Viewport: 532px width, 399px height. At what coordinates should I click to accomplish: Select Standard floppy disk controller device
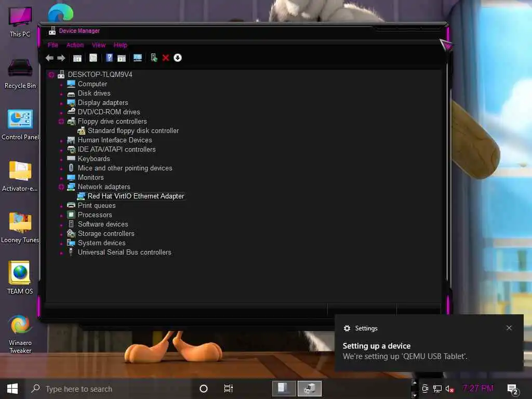[x=133, y=130]
